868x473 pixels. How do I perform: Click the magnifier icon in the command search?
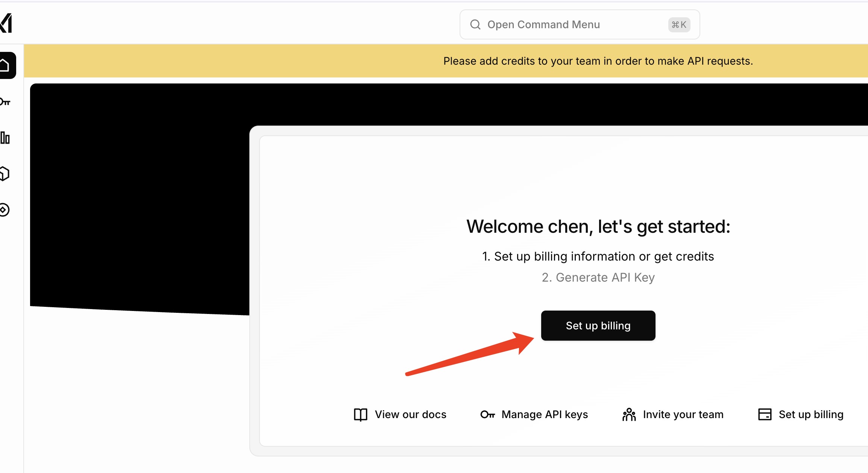(475, 24)
